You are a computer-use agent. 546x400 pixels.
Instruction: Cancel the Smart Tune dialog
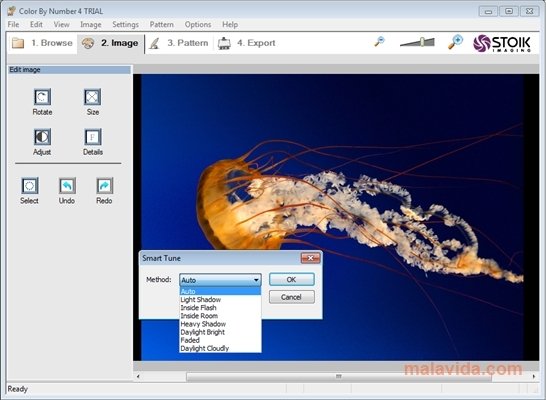pos(291,297)
